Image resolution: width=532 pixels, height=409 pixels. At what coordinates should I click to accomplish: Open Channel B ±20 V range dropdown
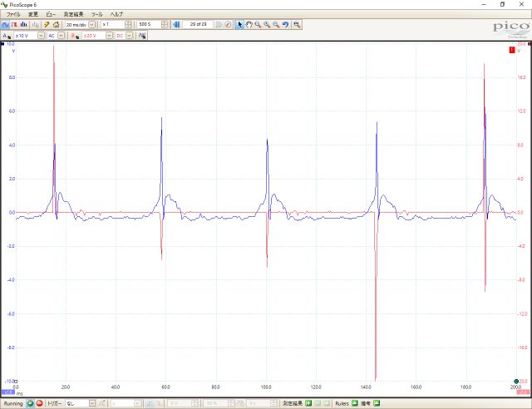[109, 36]
